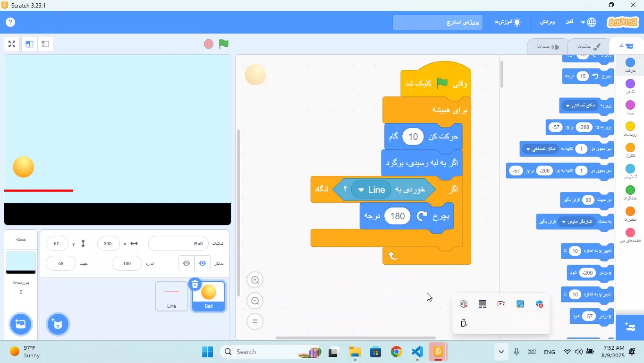
Task: Open Visual Studio Code from taskbar
Action: (417, 352)
